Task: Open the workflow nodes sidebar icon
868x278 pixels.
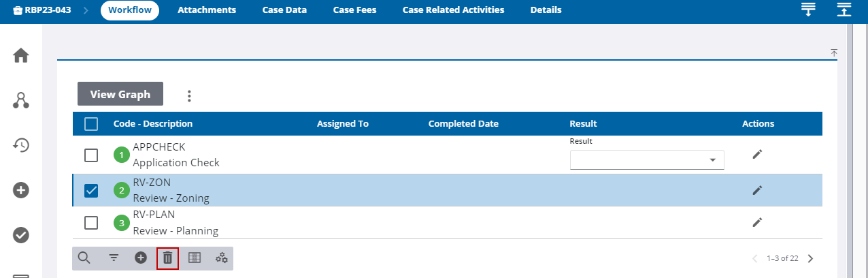Action: (x=20, y=101)
